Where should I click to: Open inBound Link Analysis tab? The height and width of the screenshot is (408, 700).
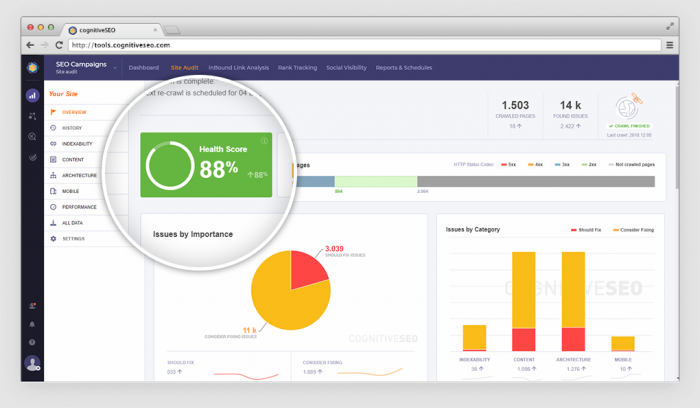[238, 68]
